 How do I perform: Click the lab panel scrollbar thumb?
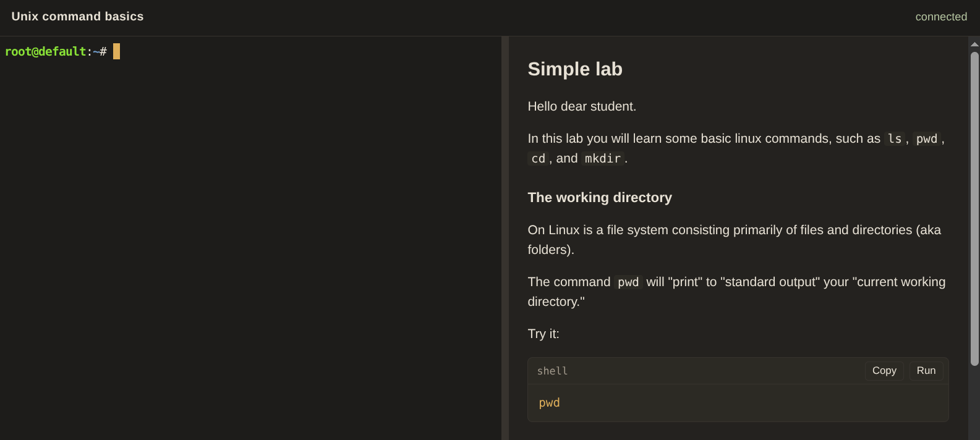click(974, 208)
